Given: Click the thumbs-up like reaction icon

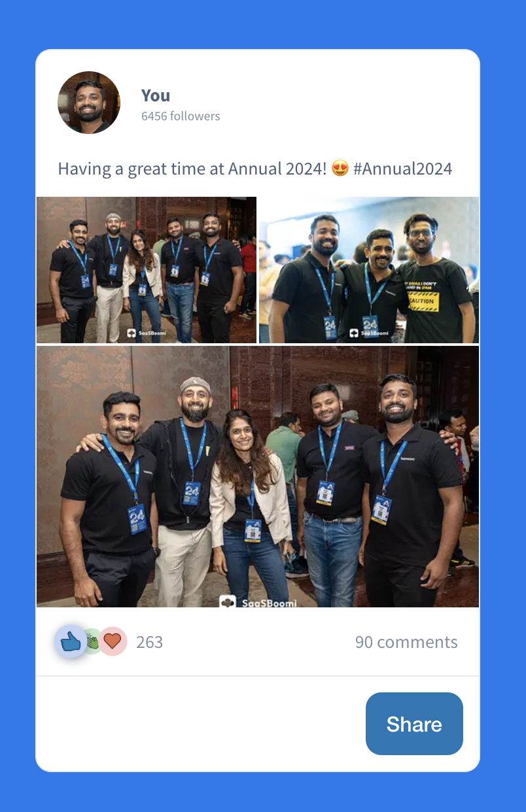Looking at the screenshot, I should 71,642.
